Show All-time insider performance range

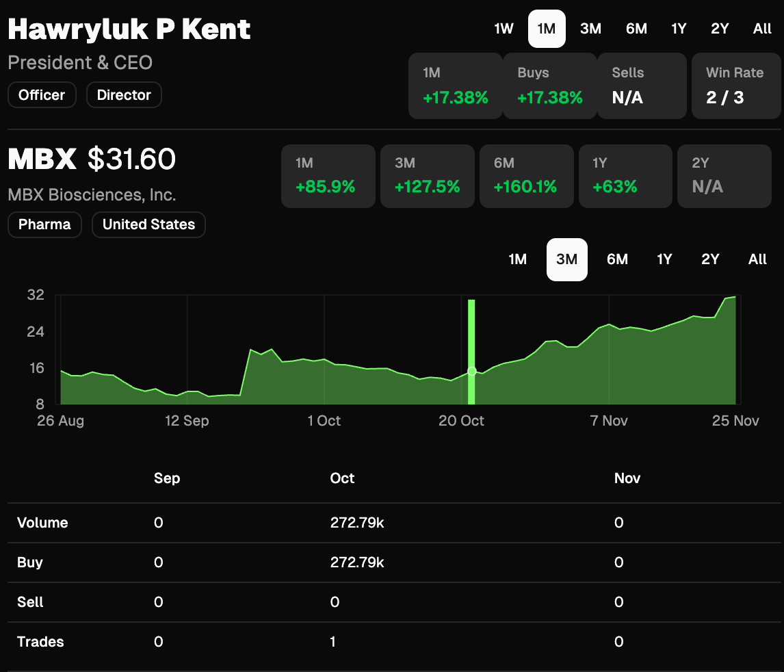pos(762,29)
